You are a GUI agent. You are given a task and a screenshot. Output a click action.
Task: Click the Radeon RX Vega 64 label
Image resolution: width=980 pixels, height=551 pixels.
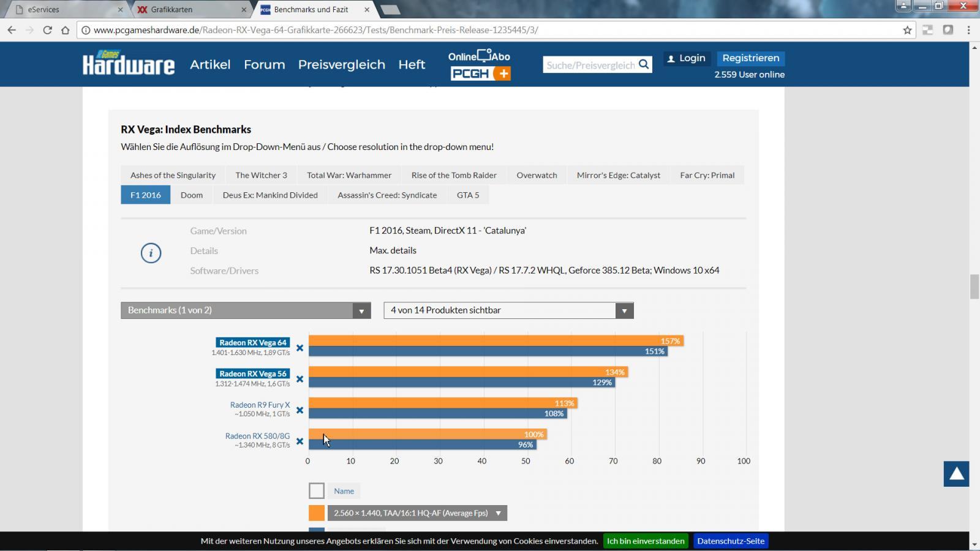(x=253, y=342)
